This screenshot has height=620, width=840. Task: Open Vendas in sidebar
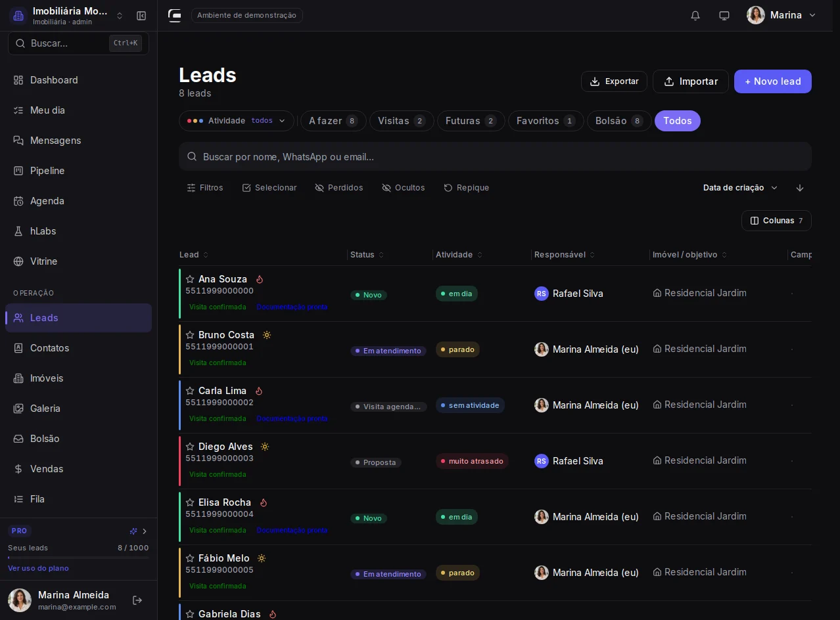[x=78, y=469]
